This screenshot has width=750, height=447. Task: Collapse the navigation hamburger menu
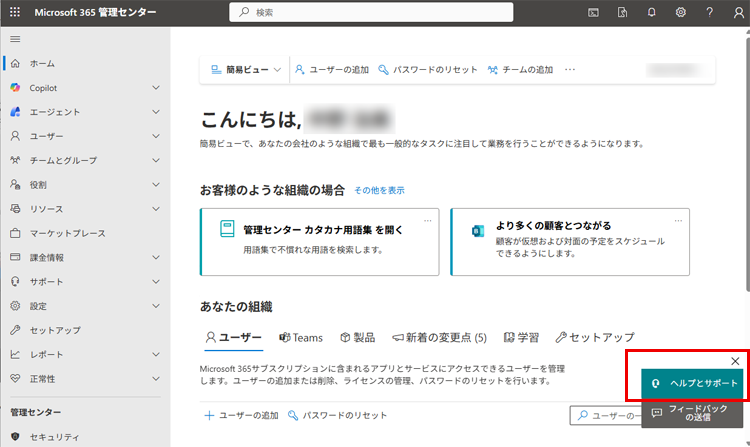coord(15,39)
